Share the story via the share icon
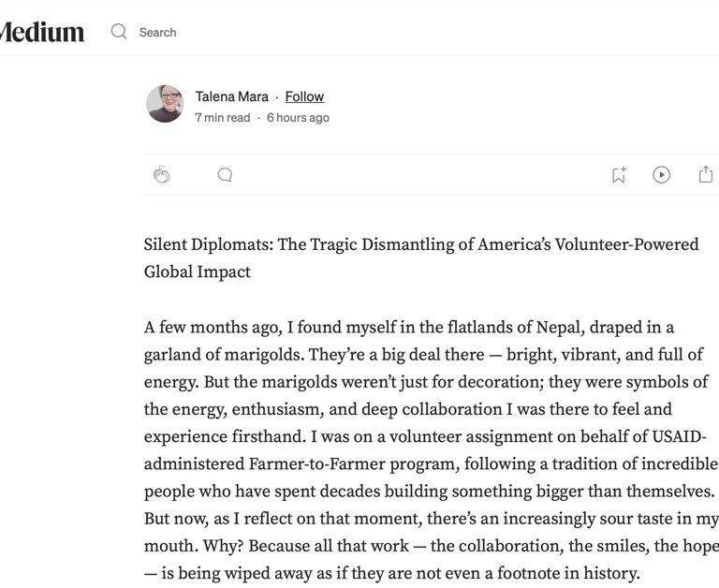 pyautogui.click(x=706, y=175)
